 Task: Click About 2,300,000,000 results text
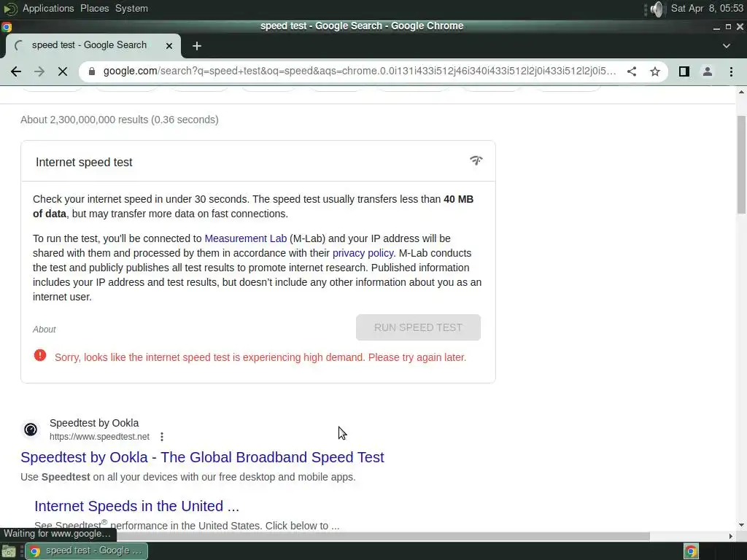point(120,120)
